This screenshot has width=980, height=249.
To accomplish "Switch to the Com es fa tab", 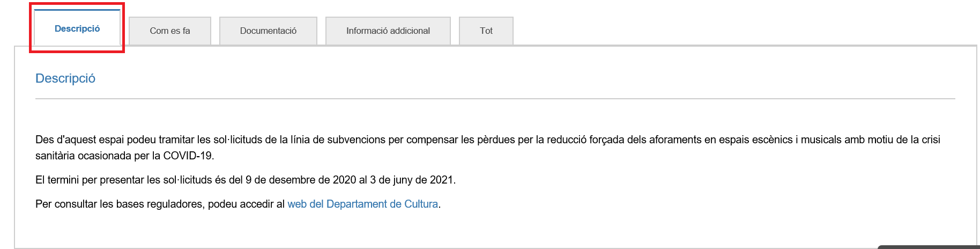I will (170, 31).
